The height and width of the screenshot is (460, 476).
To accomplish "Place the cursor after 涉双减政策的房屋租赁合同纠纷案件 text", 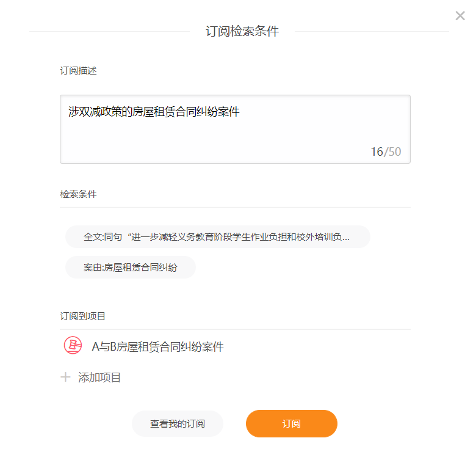I will 240,112.
